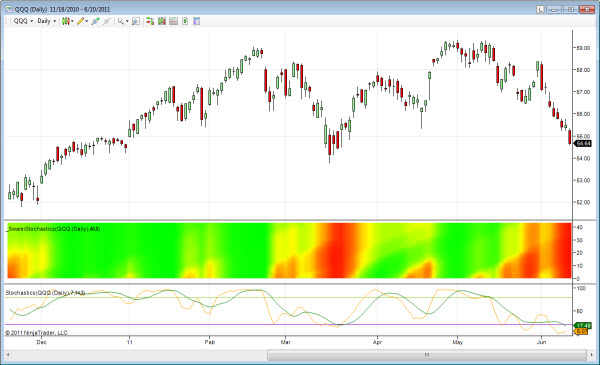
Task: Click the Jun date label on time axis
Action: pyautogui.click(x=541, y=342)
